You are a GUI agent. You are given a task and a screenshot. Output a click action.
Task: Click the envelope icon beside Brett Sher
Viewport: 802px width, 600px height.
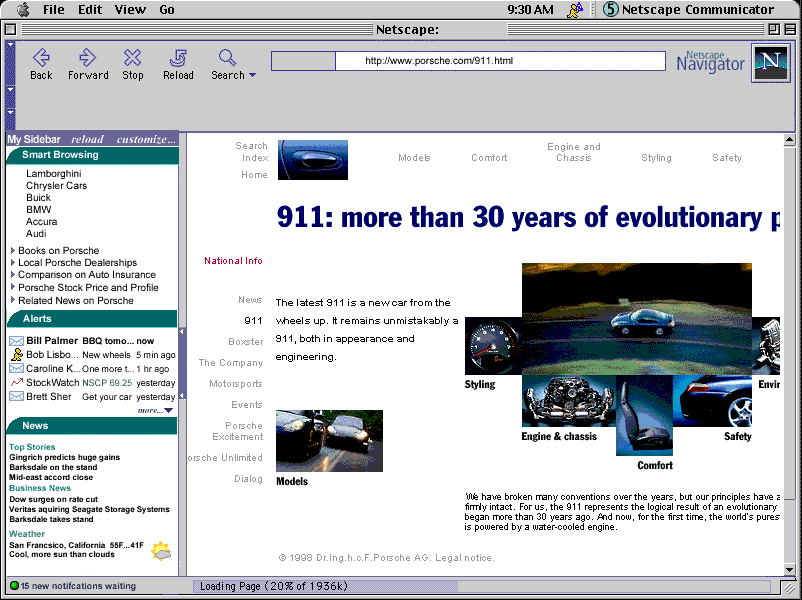(x=16, y=396)
